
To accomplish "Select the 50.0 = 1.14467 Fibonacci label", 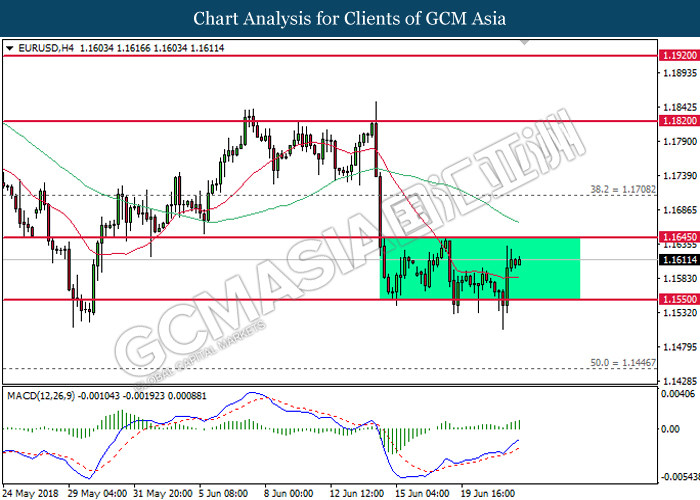I will (623, 363).
